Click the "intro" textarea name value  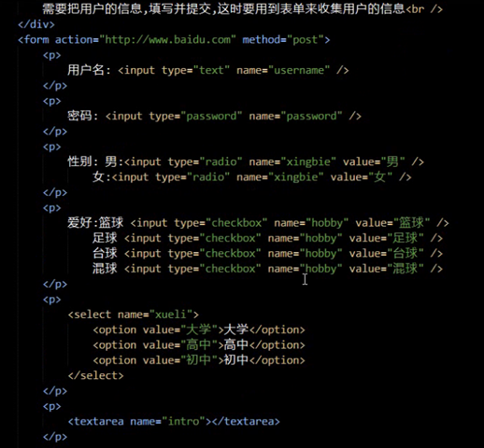[x=183, y=421]
